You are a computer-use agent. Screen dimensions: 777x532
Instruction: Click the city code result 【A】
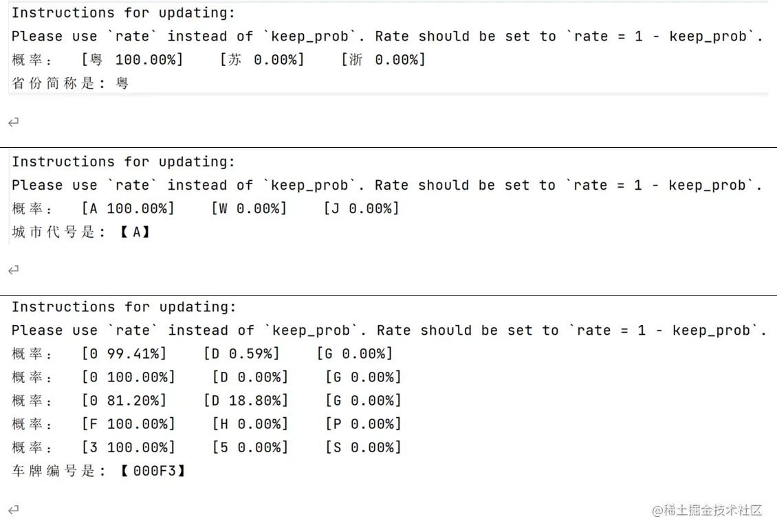[x=135, y=232]
